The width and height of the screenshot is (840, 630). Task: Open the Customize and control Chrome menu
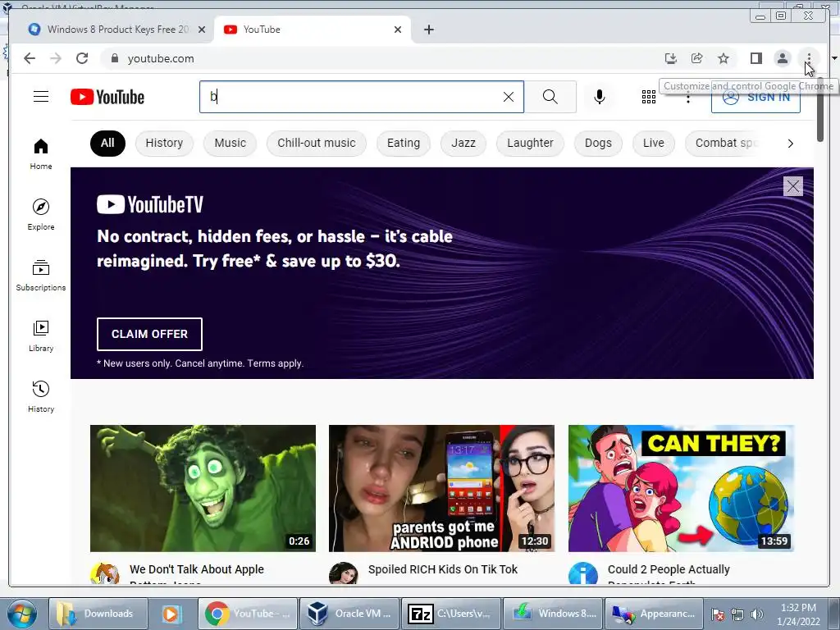[809, 58]
